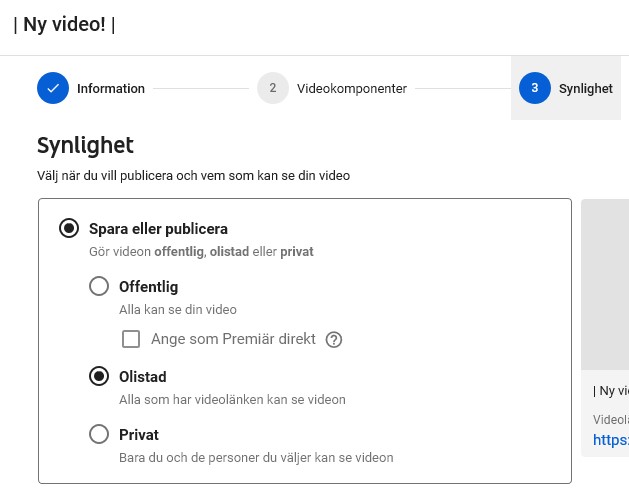This screenshot has width=629, height=489.
Task: Switch to the Videokomponenter step
Action: (352, 89)
